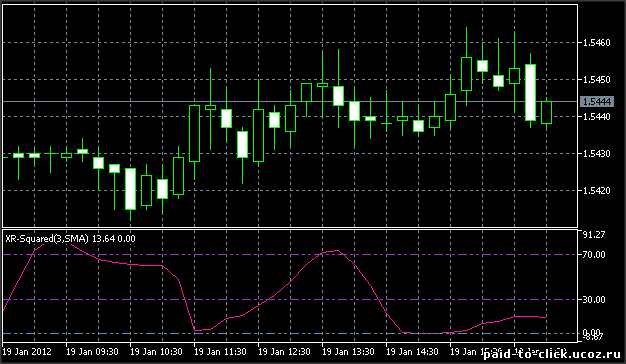Screen dimensions: 626x364
Task: Select the 19 Jan 10:30 time marker
Action: [156, 352]
